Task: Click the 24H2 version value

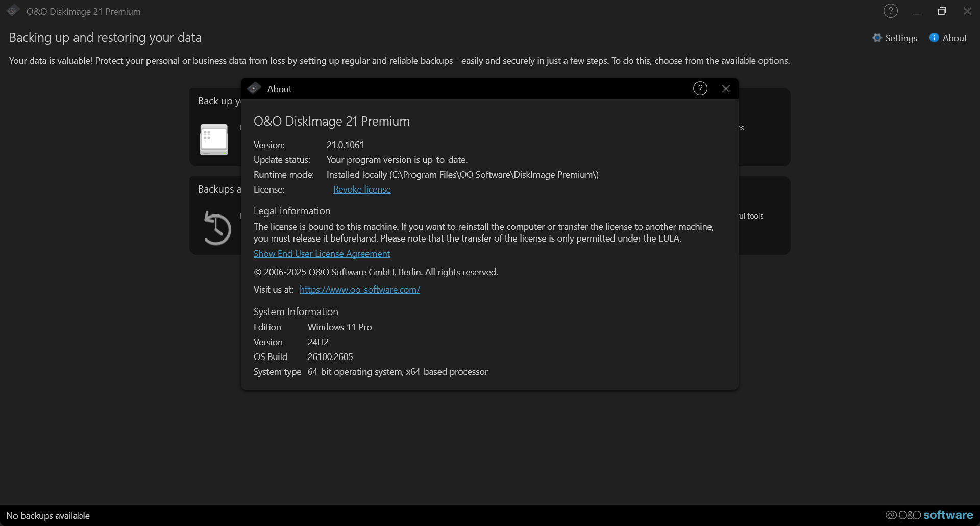Action: coord(318,342)
